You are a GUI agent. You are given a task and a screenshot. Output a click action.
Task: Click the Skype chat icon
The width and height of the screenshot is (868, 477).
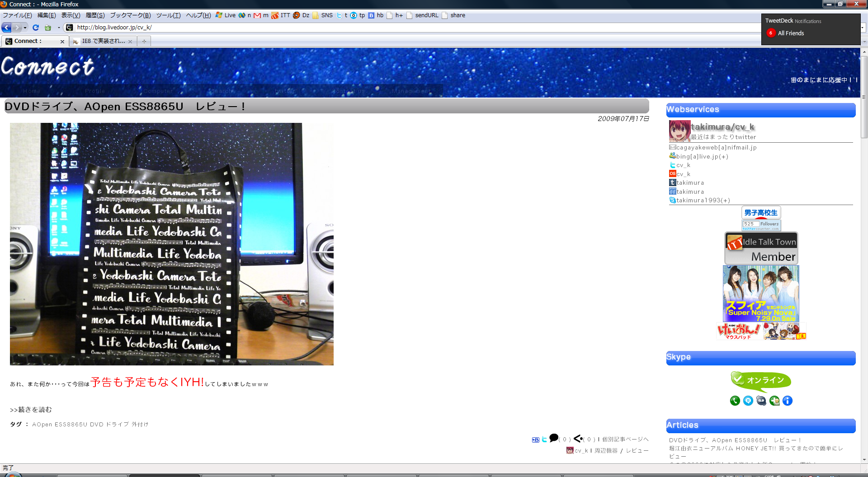[748, 401]
